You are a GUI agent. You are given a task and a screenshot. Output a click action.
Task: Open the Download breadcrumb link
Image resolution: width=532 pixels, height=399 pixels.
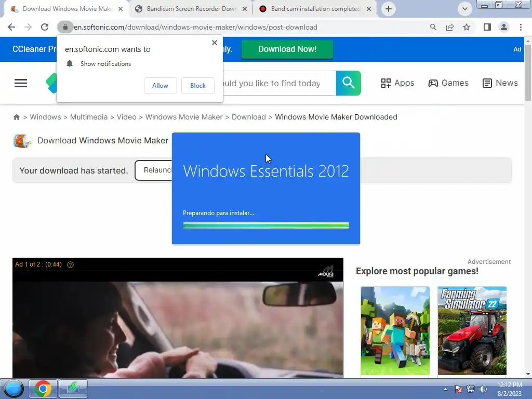[x=249, y=117]
